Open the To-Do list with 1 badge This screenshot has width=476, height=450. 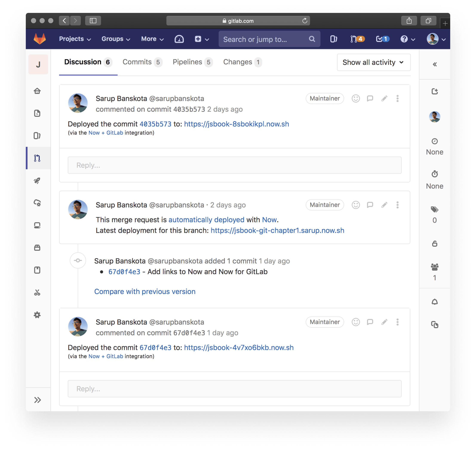382,39
